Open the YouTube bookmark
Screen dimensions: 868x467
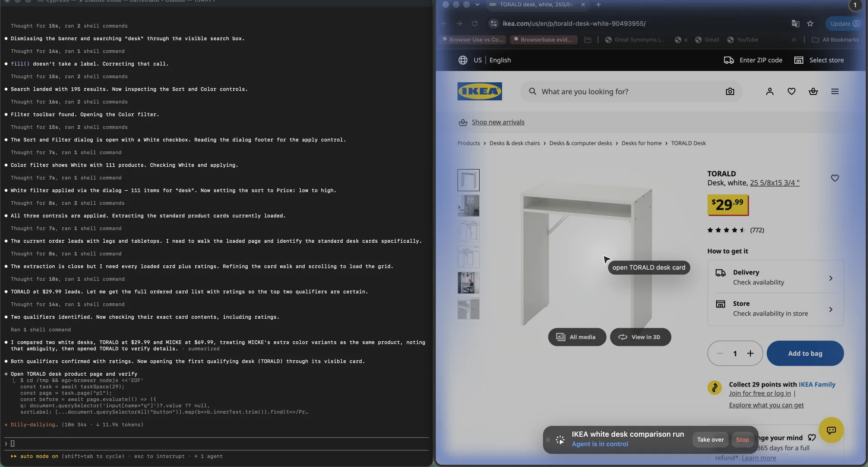point(743,40)
